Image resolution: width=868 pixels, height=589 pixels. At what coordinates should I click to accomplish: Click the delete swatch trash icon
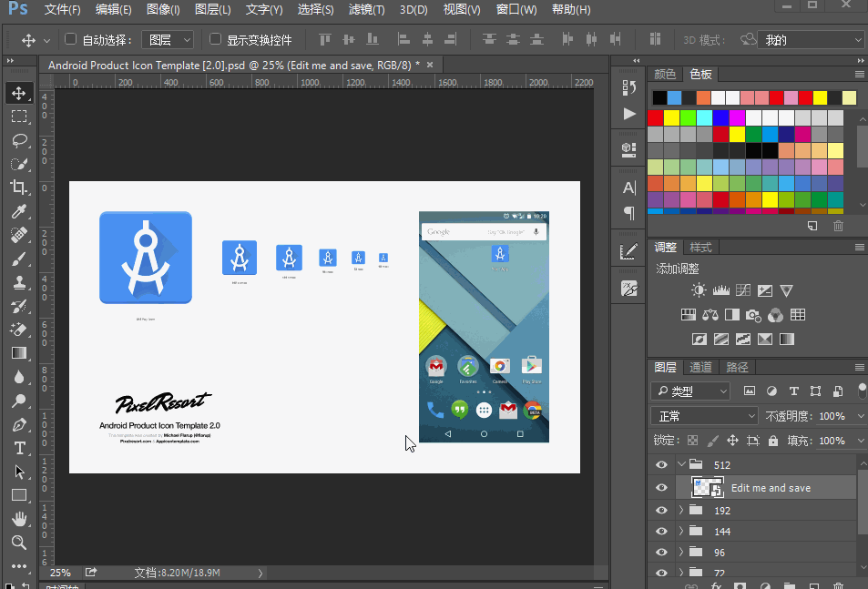[838, 226]
